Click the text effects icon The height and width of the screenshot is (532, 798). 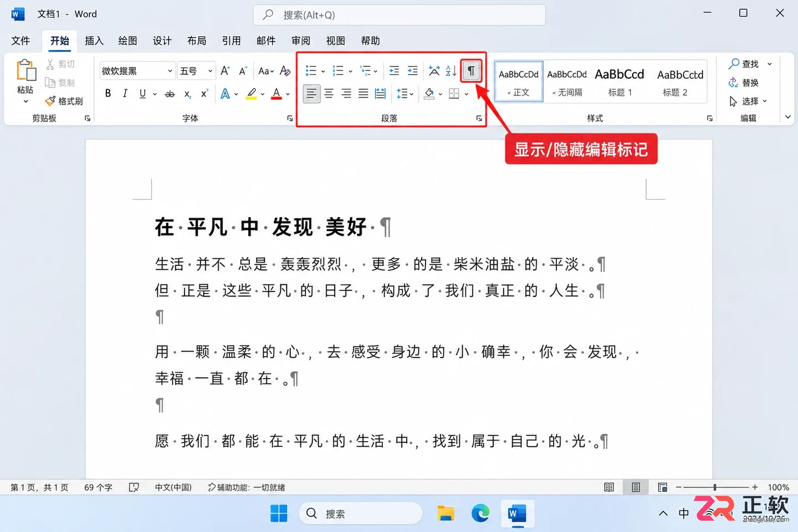point(225,94)
